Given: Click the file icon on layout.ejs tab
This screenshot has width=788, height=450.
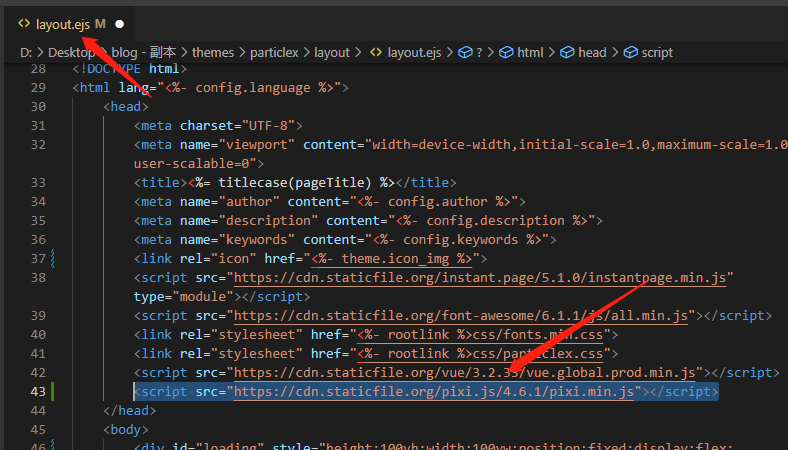Looking at the screenshot, I should coord(24,24).
